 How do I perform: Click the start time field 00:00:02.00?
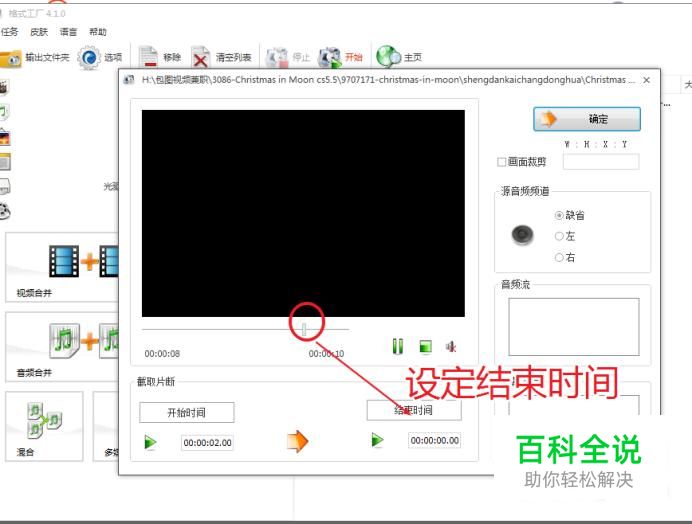coord(207,443)
